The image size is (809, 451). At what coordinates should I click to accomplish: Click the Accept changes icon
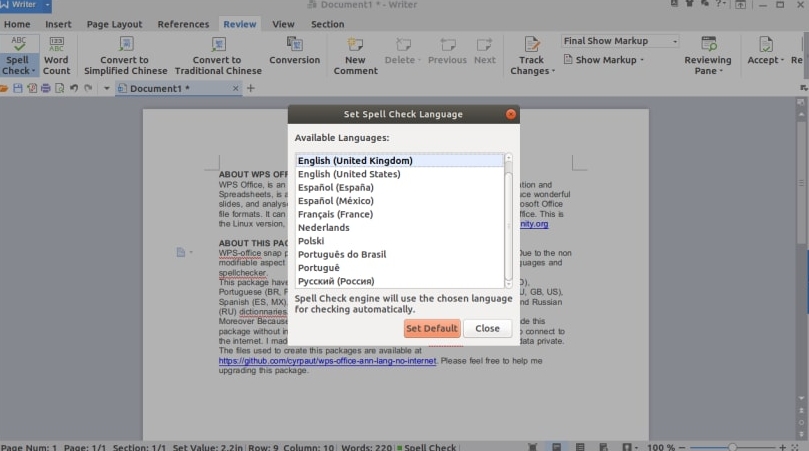coord(766,45)
